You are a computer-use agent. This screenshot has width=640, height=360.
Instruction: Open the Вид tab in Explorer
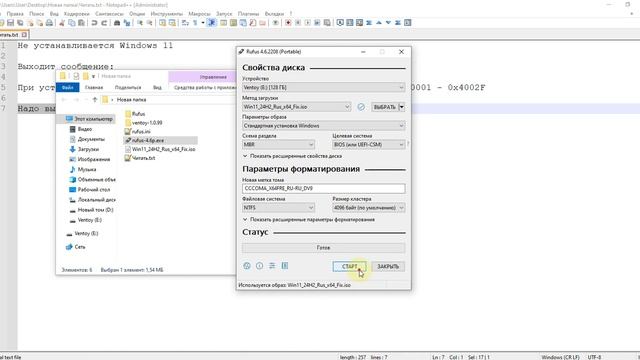pos(157,87)
